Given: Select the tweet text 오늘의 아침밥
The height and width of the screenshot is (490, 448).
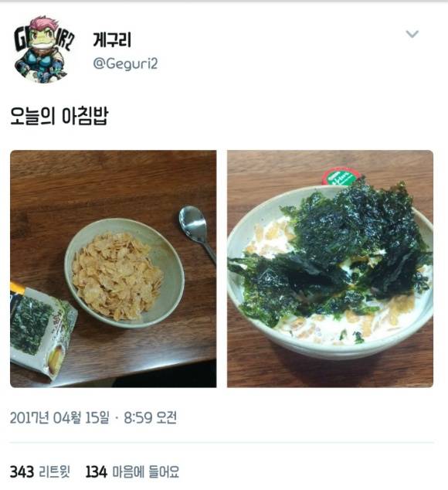Looking at the screenshot, I should click(59, 116).
